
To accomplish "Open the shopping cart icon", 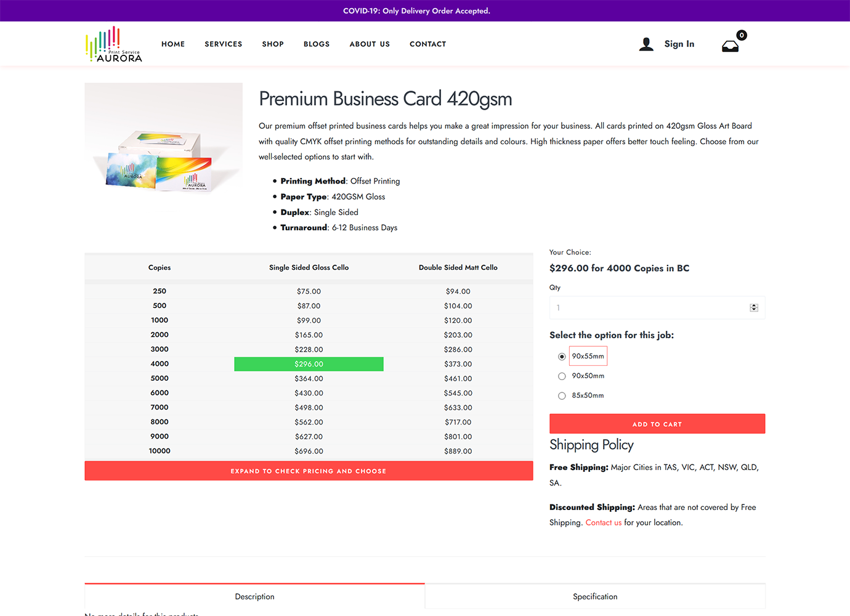I will tap(731, 44).
